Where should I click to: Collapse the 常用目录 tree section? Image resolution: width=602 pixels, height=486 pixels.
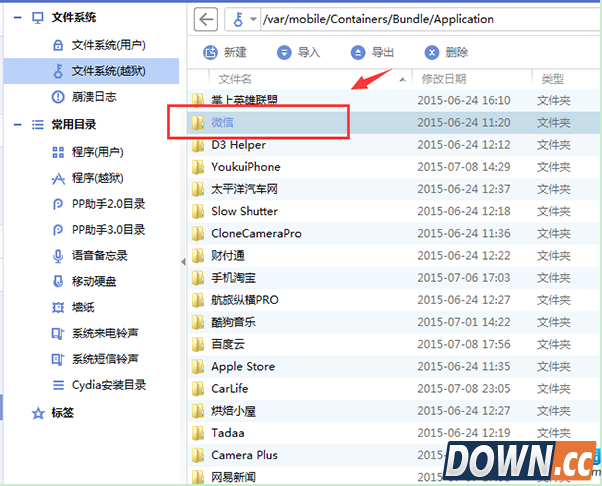(x=17, y=124)
